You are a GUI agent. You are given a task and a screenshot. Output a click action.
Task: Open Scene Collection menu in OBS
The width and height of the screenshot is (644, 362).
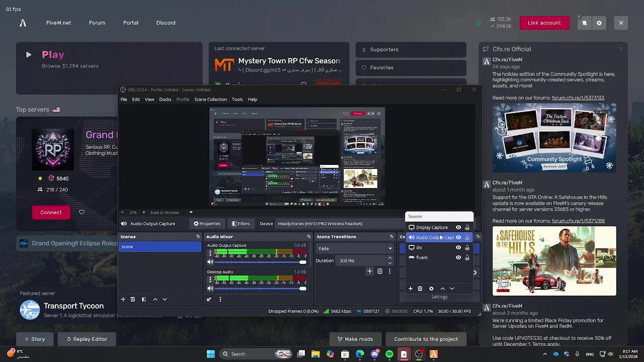point(210,100)
